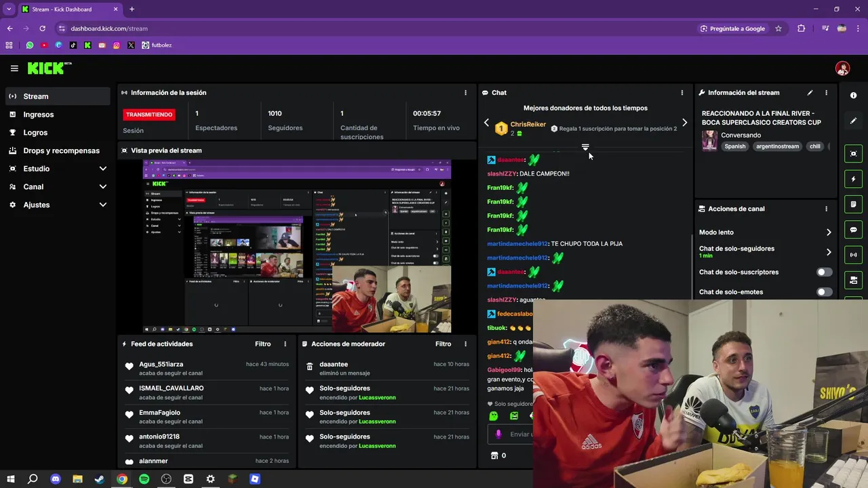Open the shop icon below the chat box
This screenshot has height=488, width=868.
(494, 455)
